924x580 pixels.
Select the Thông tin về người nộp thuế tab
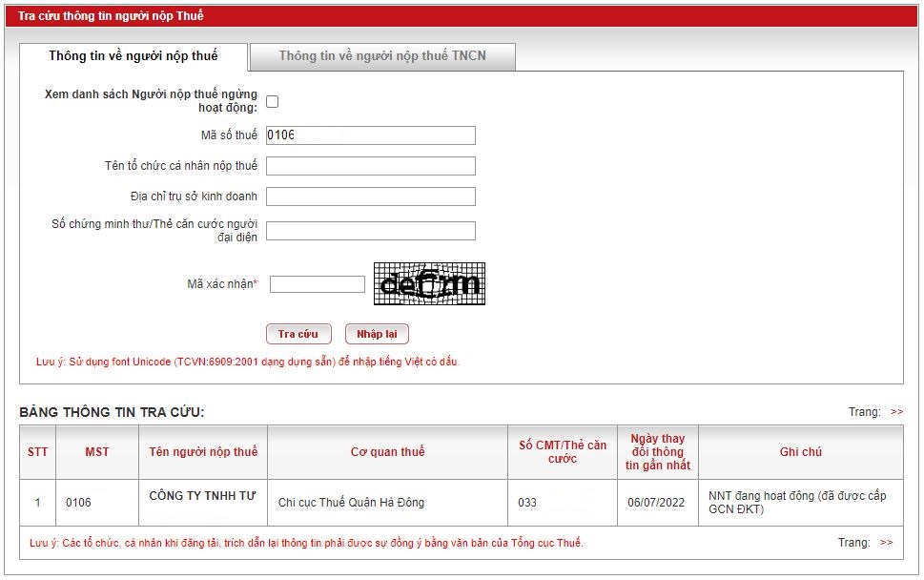pos(133,56)
